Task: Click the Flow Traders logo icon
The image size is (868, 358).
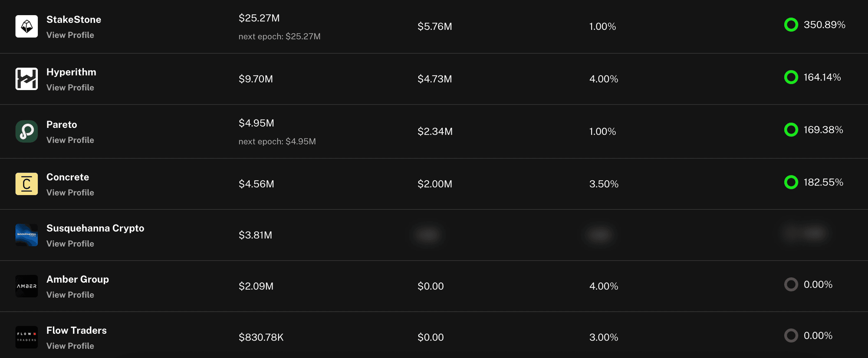Action: pos(26,337)
